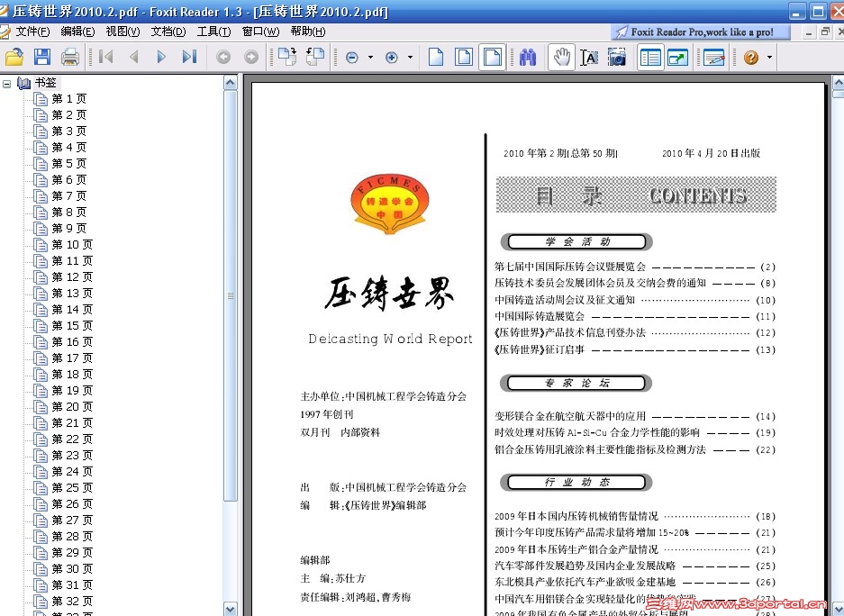Open help with the question mark icon
The height and width of the screenshot is (616, 844).
click(751, 57)
